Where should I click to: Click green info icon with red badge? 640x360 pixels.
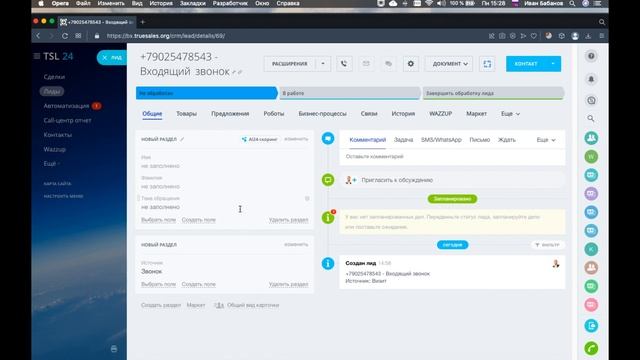tap(328, 217)
